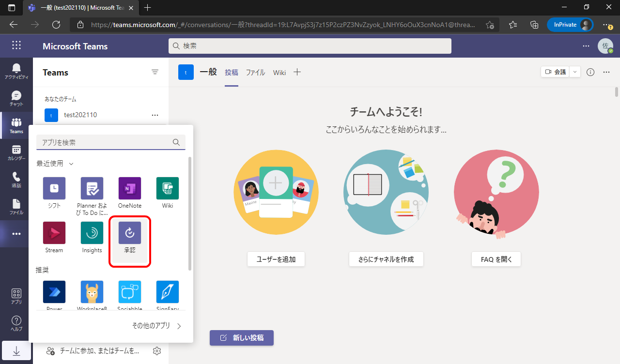Image resolution: width=620 pixels, height=364 pixels.
Task: Click ユーザーを追加 button
Action: coord(276,259)
